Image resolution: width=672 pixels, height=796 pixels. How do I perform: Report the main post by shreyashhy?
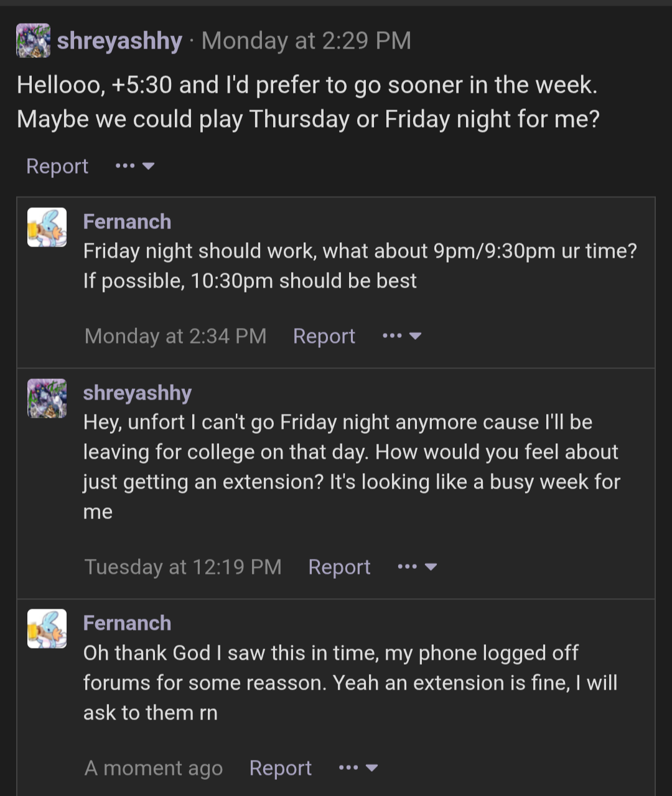point(57,166)
